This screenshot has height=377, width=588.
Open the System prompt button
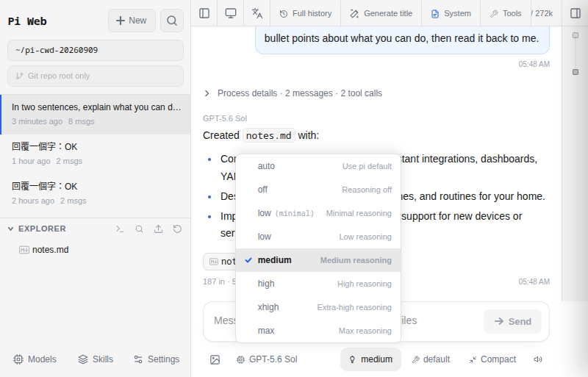451,13
